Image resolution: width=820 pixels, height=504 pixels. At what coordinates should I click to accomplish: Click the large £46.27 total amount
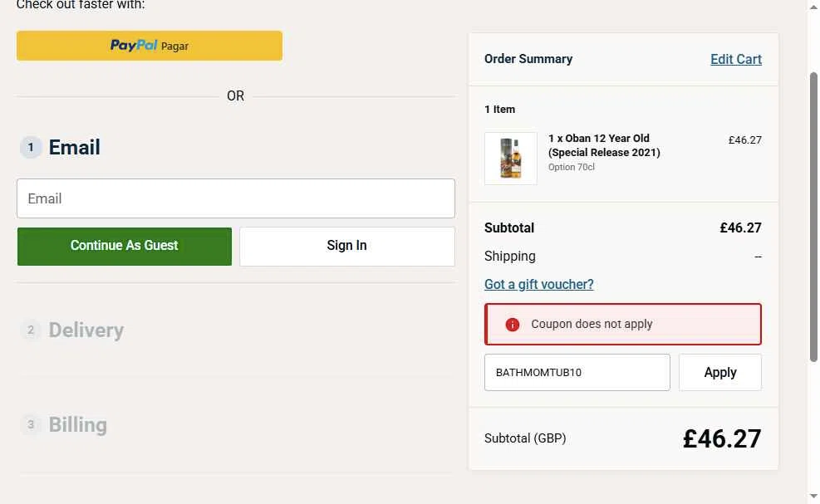[x=722, y=438]
